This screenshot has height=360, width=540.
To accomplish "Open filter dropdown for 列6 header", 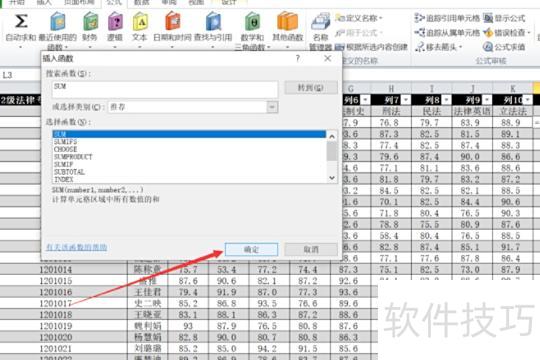I will pyautogui.click(x=365, y=100).
